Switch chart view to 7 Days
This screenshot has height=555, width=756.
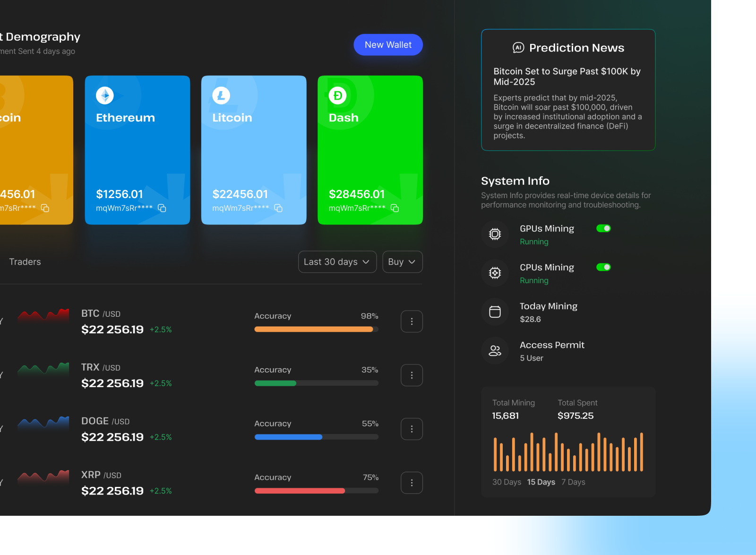click(x=573, y=482)
